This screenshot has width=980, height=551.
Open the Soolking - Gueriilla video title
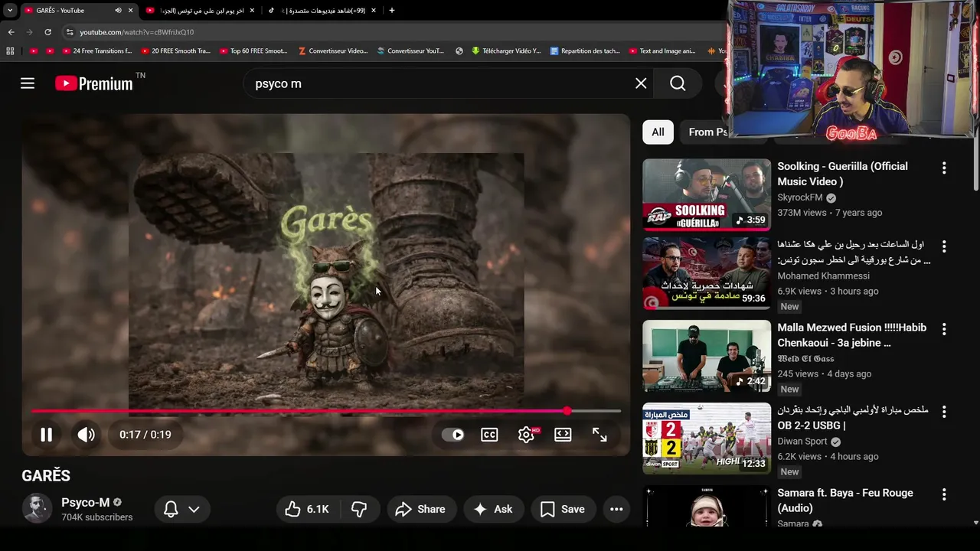tap(842, 174)
